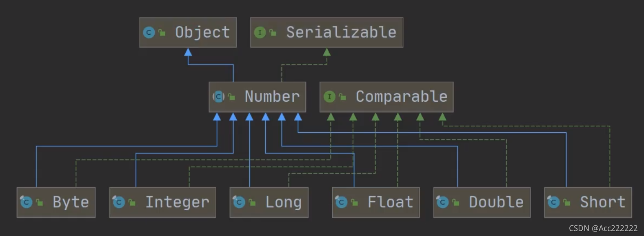Click the interface icon on Serializable node
This screenshot has height=236, width=644.
pyautogui.click(x=260, y=32)
